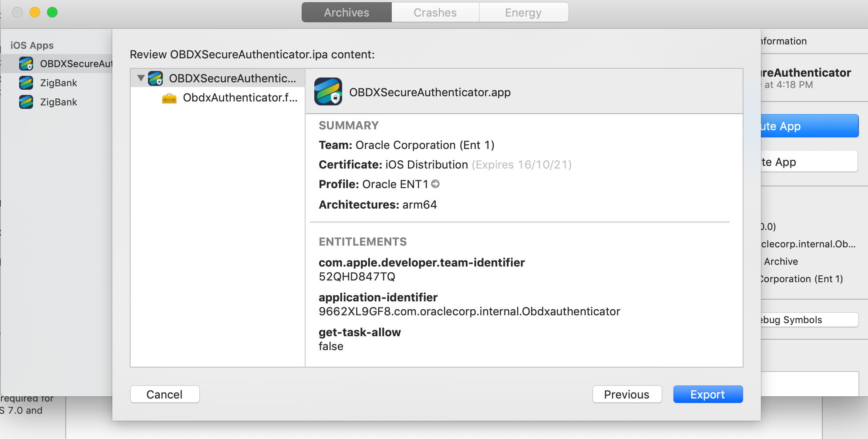Click the Archive type label in the Organizer

pyautogui.click(x=781, y=261)
